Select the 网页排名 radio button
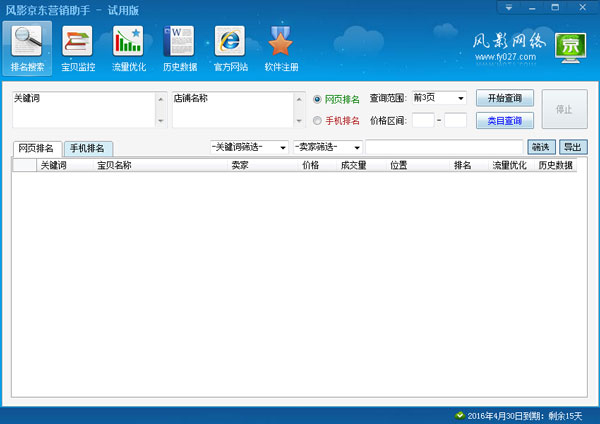The image size is (600, 424). (317, 99)
